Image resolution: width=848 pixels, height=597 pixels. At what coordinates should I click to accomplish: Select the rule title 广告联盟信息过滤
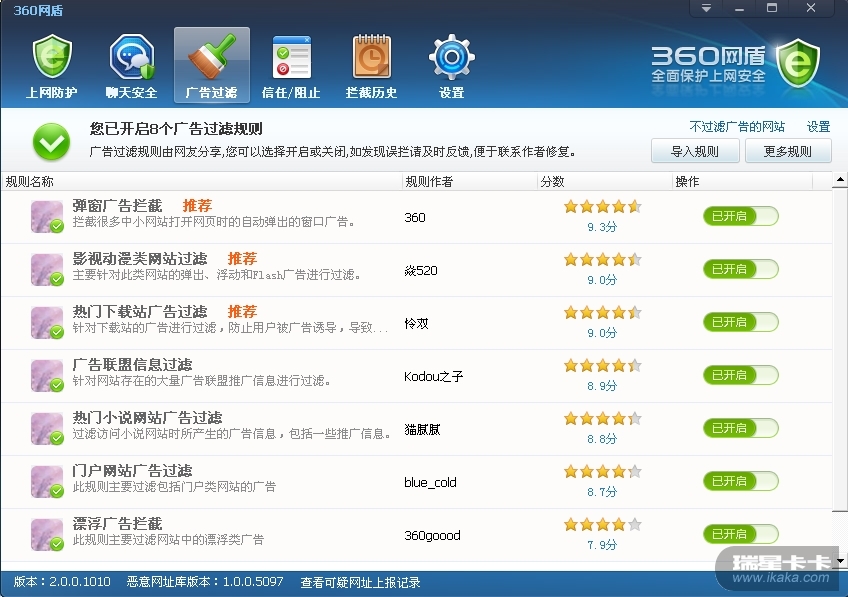click(x=132, y=364)
